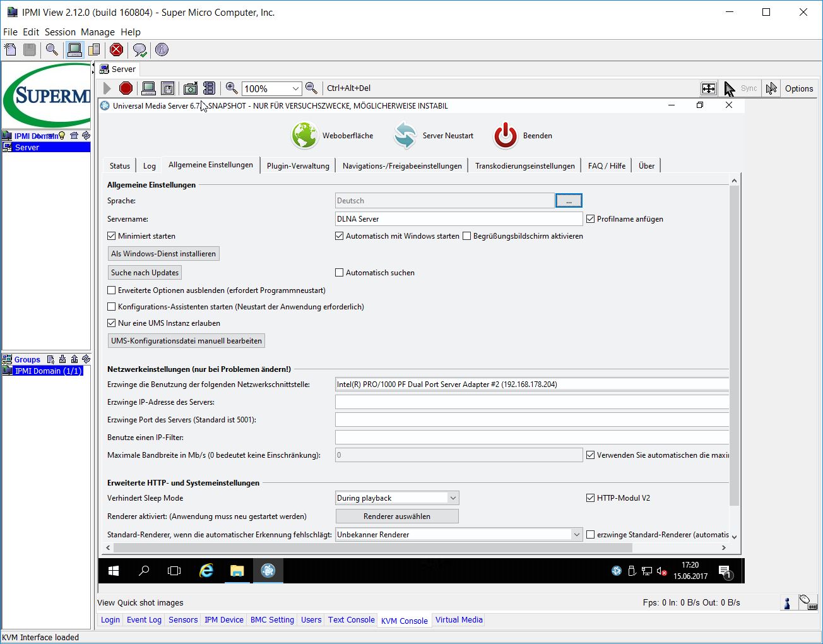
Task: Take a quick shot with the camera icon
Action: tap(190, 88)
